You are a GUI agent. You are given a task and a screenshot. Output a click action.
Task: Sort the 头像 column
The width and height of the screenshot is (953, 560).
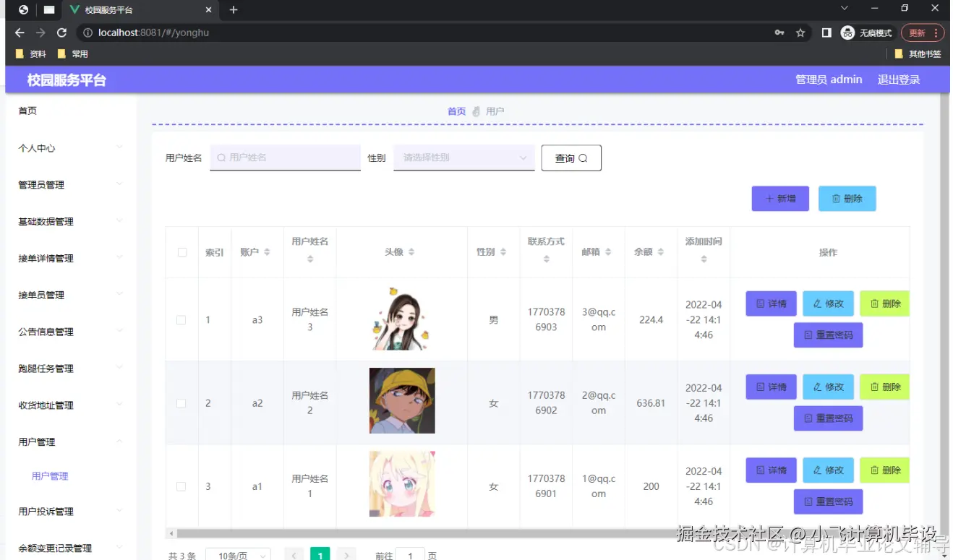411,252
